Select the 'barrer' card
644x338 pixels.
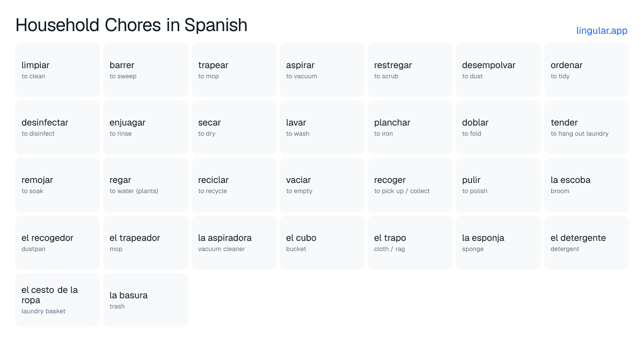tap(145, 70)
